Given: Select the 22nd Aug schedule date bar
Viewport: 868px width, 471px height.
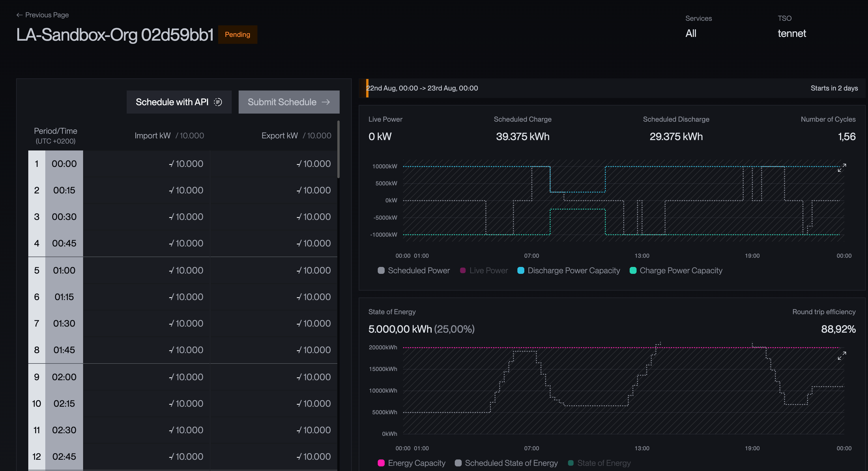Looking at the screenshot, I should (x=612, y=88).
